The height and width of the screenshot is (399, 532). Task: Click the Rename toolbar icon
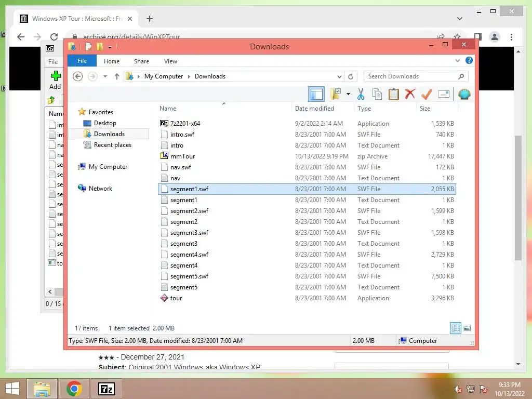444,94
